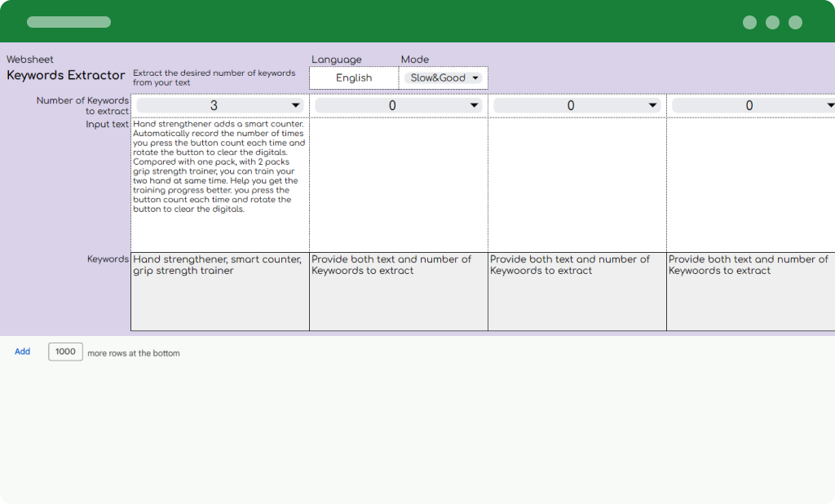Open the third column keyword count dropdown

577,105
